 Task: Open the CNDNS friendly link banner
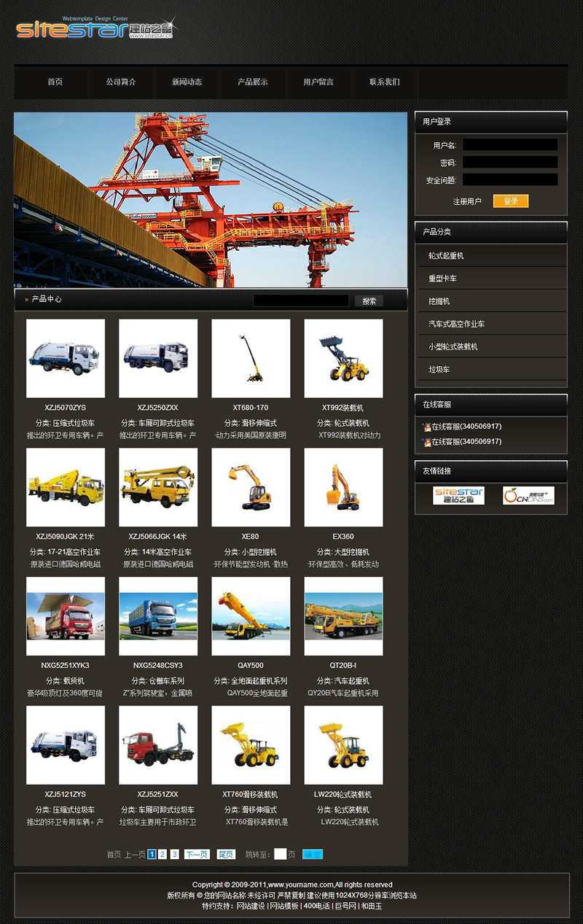pos(528,496)
